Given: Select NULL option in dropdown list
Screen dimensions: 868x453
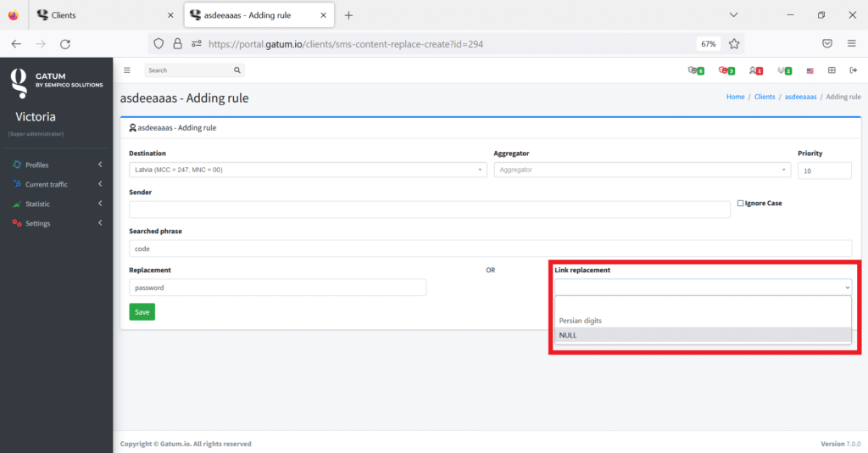Looking at the screenshot, I should tap(703, 335).
